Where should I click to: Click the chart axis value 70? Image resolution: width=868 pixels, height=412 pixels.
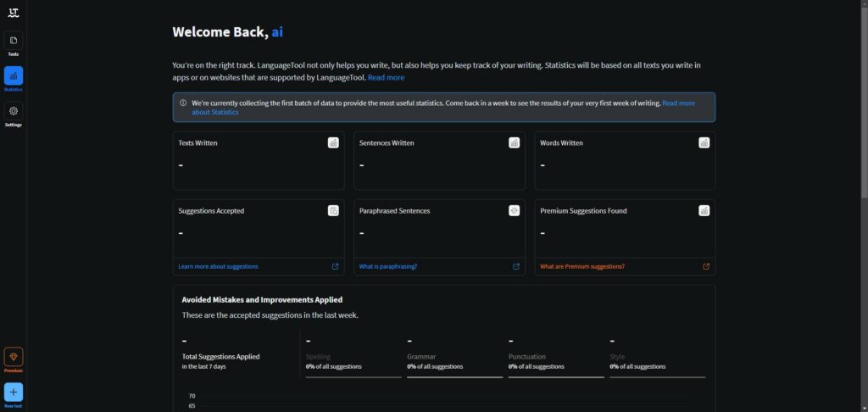pos(192,396)
